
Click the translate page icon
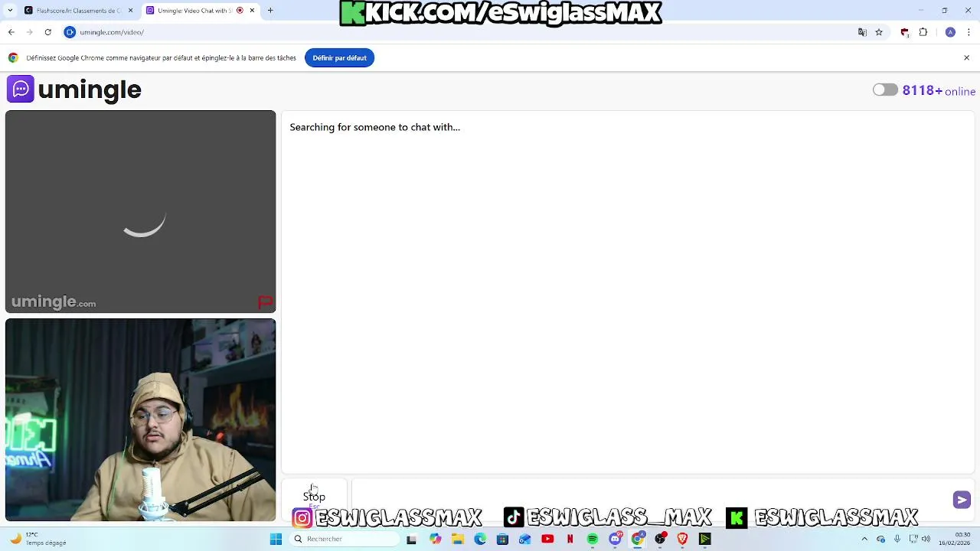862,32
